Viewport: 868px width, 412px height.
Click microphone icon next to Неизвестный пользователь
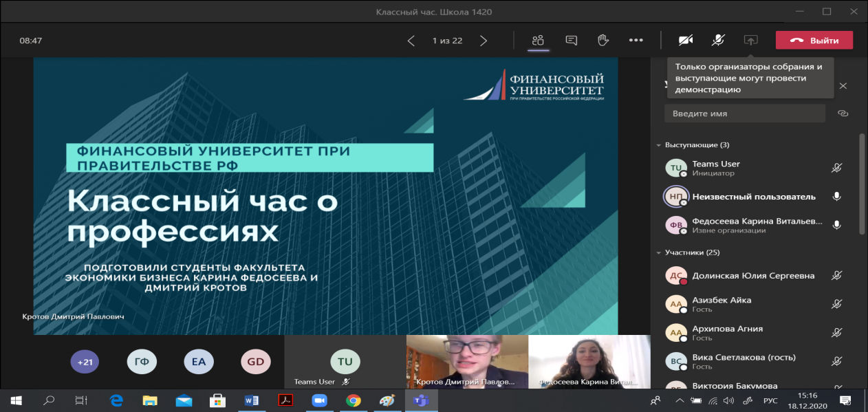pos(837,197)
